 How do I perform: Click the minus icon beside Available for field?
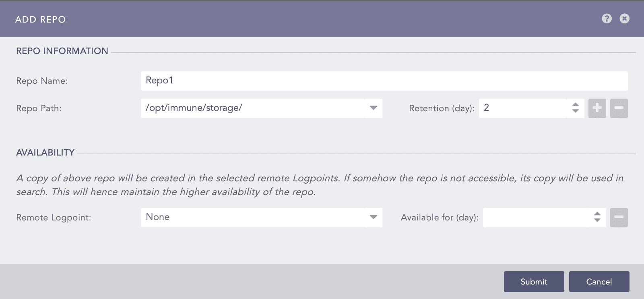coord(619,217)
